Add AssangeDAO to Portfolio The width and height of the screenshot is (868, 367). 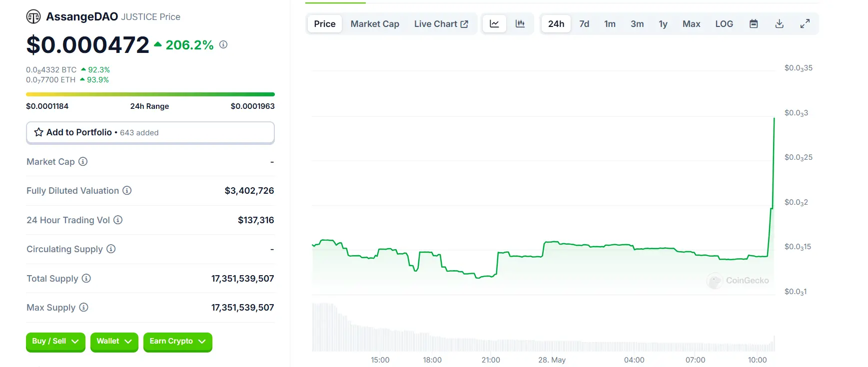click(150, 133)
